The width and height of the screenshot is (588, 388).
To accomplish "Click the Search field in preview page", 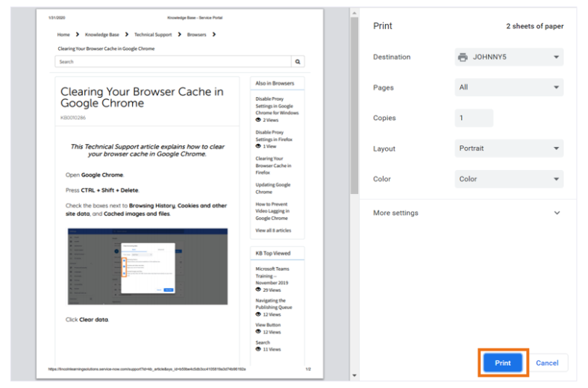I will pos(173,61).
